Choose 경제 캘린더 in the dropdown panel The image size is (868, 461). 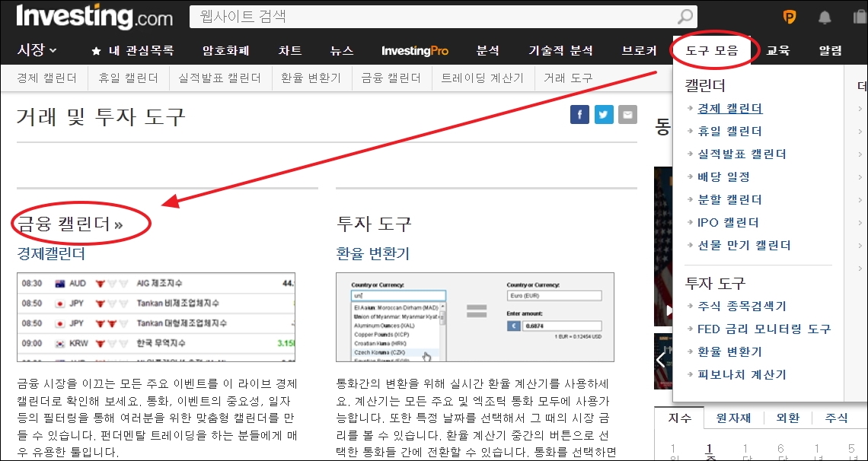(x=729, y=108)
